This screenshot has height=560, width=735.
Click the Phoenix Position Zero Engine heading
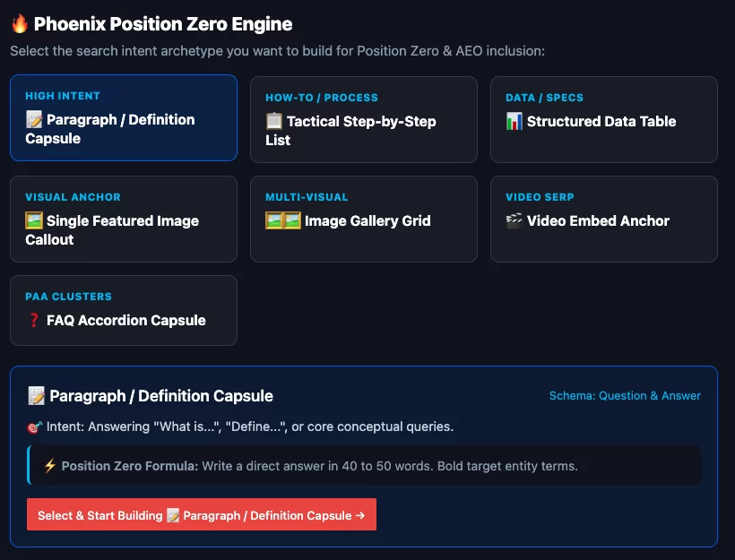pyautogui.click(x=163, y=24)
